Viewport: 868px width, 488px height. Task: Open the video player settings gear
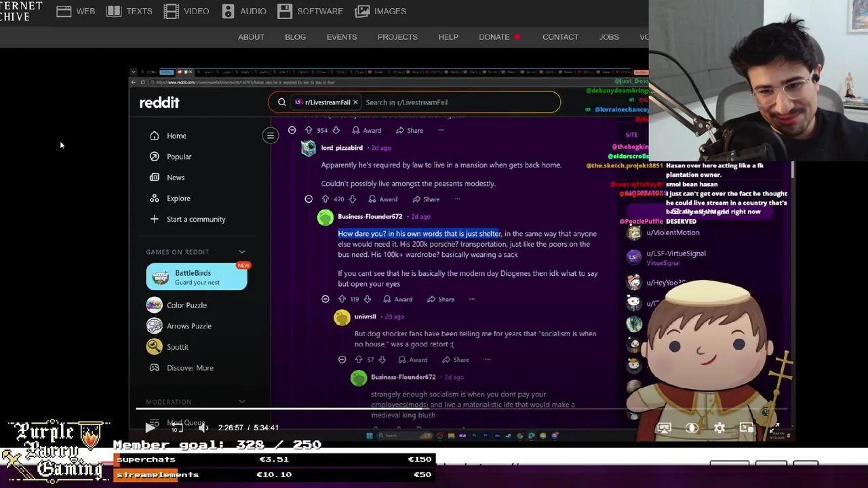click(719, 428)
